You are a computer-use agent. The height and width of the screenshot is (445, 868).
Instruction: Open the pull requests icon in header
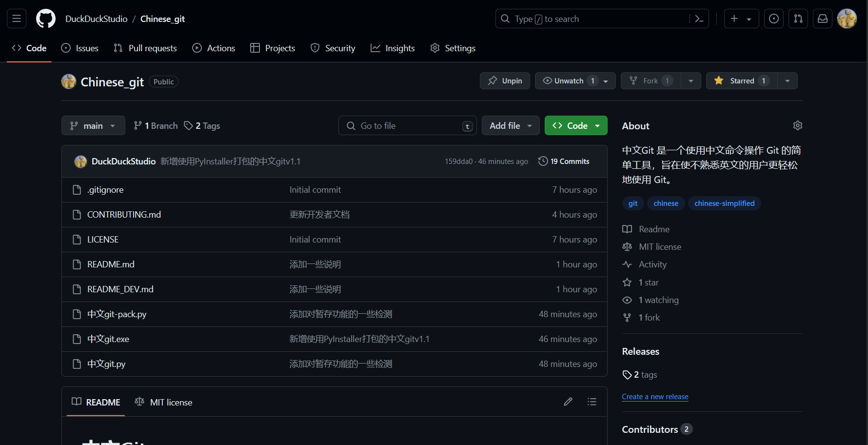[x=798, y=19]
